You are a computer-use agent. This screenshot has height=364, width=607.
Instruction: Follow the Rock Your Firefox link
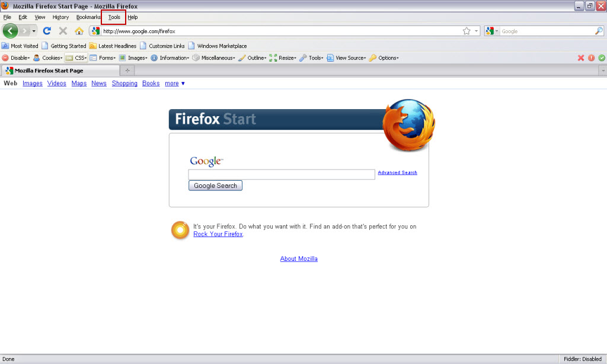pos(218,234)
